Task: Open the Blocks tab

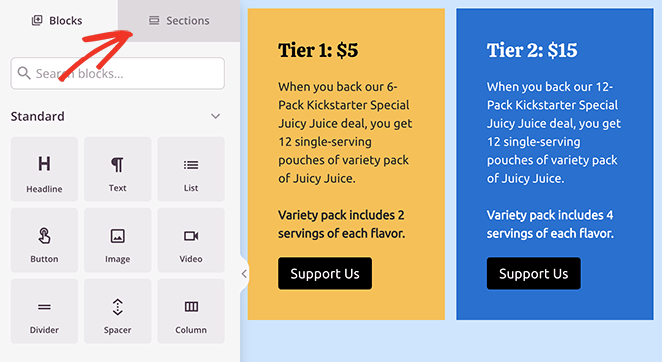Action: point(58,21)
